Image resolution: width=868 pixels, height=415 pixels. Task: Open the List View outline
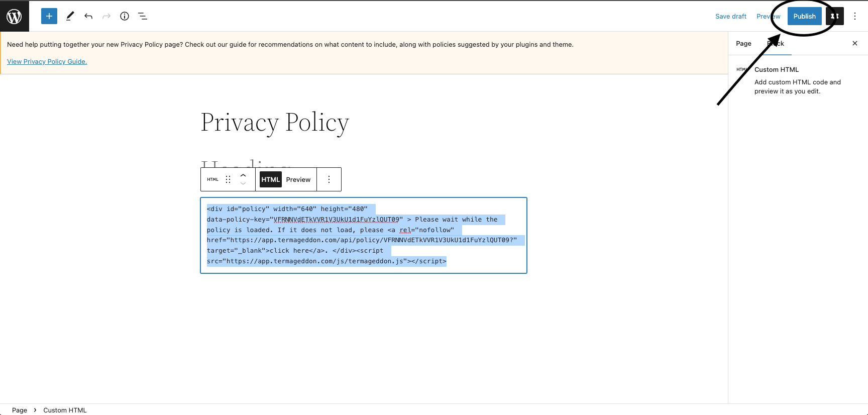pos(143,16)
